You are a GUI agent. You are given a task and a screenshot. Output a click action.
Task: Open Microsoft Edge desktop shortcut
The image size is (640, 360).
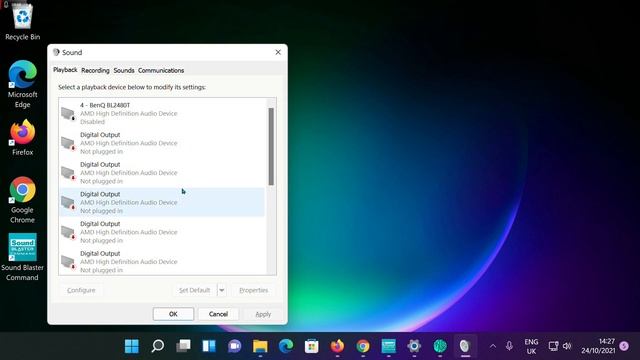22,84
